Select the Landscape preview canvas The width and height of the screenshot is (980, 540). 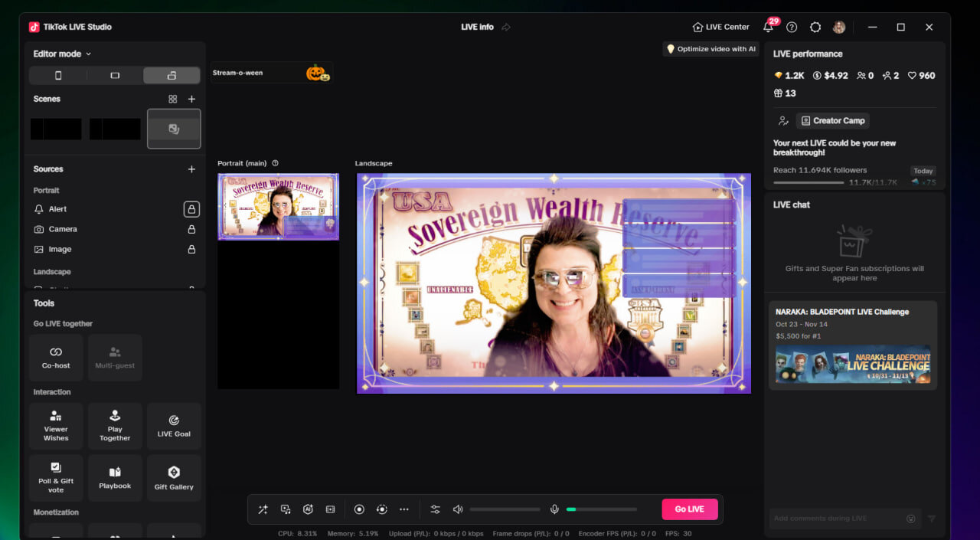(554, 283)
